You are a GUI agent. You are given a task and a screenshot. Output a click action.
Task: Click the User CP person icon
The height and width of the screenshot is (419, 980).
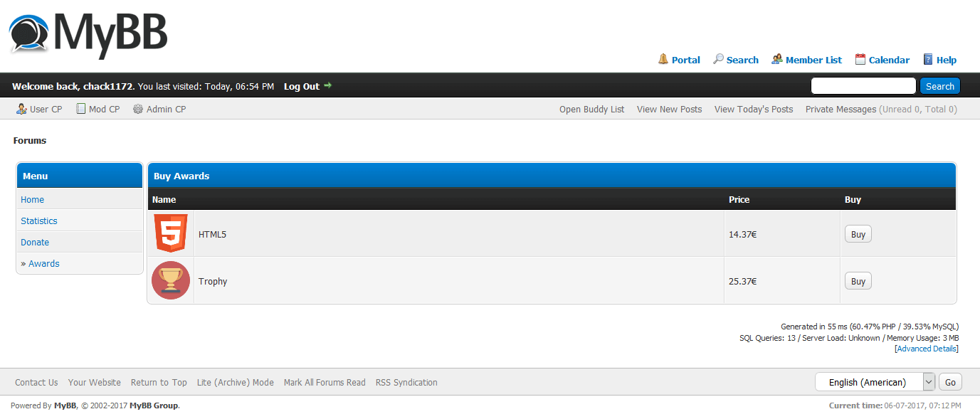pyautogui.click(x=21, y=109)
